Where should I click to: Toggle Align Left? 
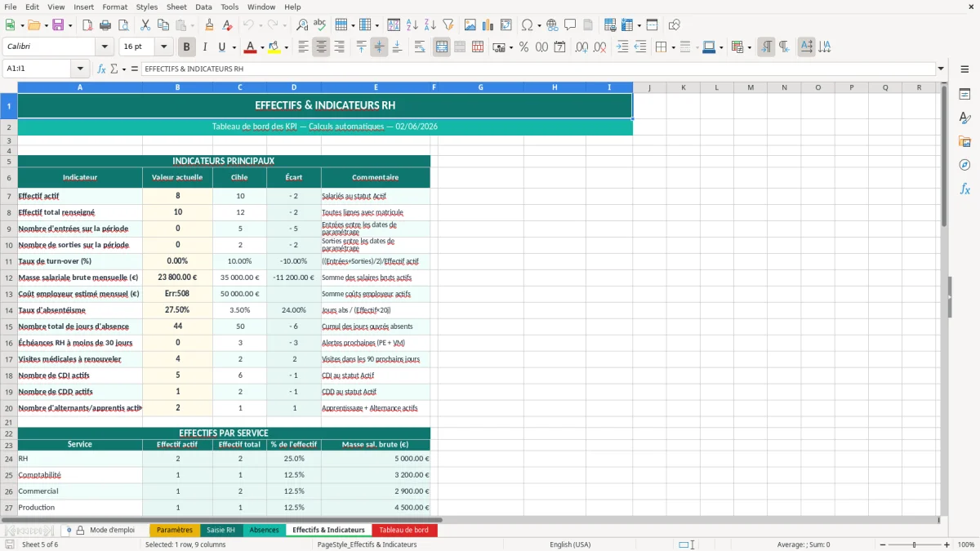point(303,47)
